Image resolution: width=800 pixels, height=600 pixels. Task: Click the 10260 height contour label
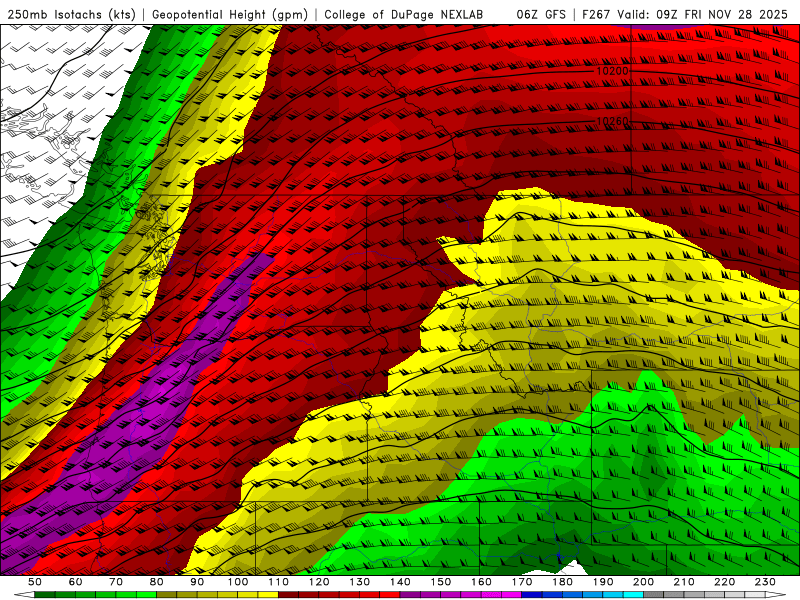coord(612,121)
